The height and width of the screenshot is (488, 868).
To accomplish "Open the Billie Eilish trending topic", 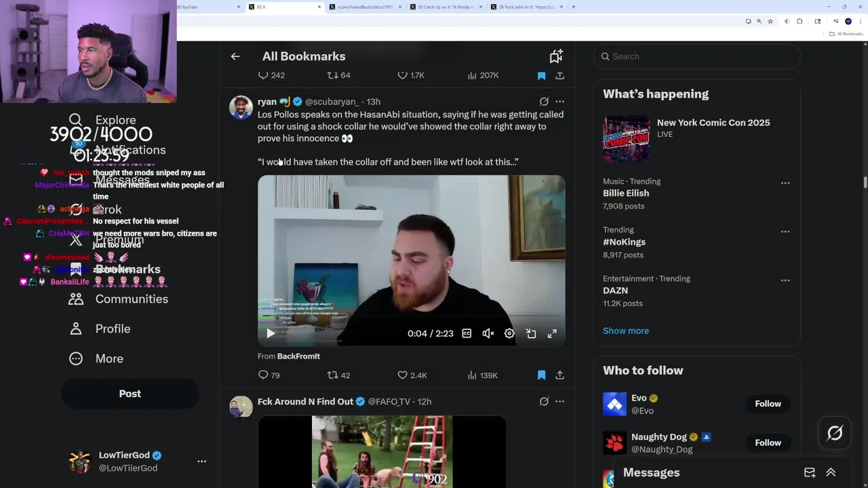I will [626, 193].
